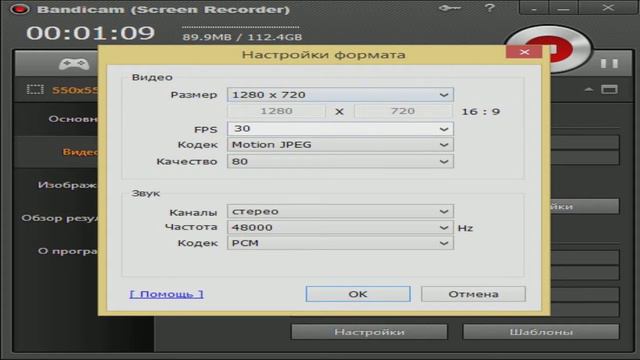Viewport: 640px width, 360px height.
Task: Click the Шаблоны button in the main window
Action: [x=541, y=332]
